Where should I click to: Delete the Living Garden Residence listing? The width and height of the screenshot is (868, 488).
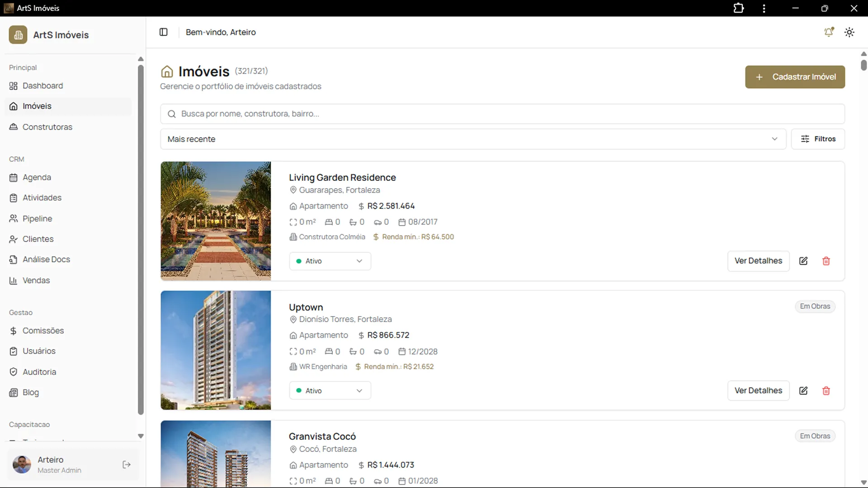(x=826, y=261)
